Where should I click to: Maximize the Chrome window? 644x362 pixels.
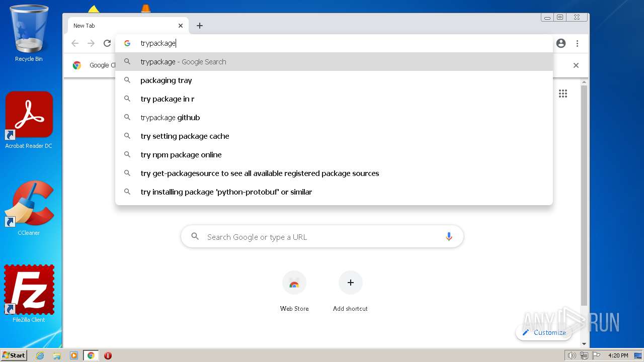click(x=560, y=17)
